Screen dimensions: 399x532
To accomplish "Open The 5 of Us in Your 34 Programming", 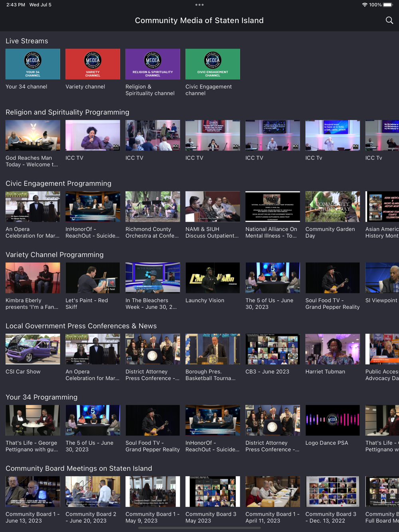I will [93, 420].
